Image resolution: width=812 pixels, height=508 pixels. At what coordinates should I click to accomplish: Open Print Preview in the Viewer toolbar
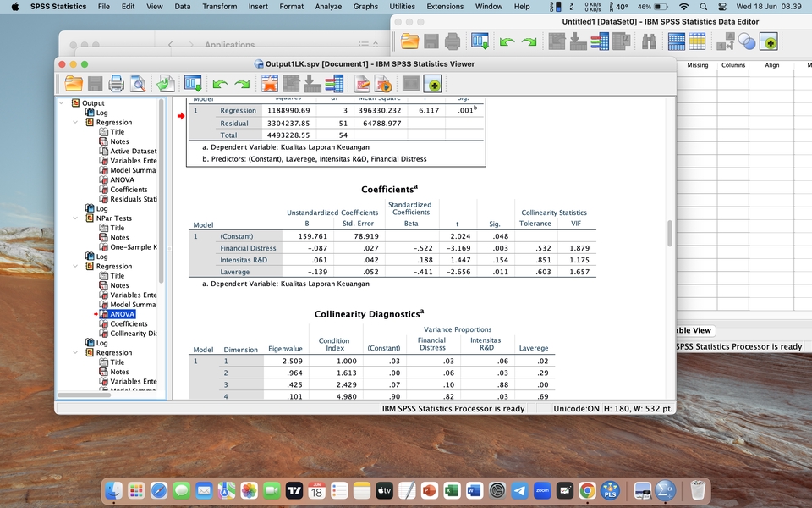(136, 83)
